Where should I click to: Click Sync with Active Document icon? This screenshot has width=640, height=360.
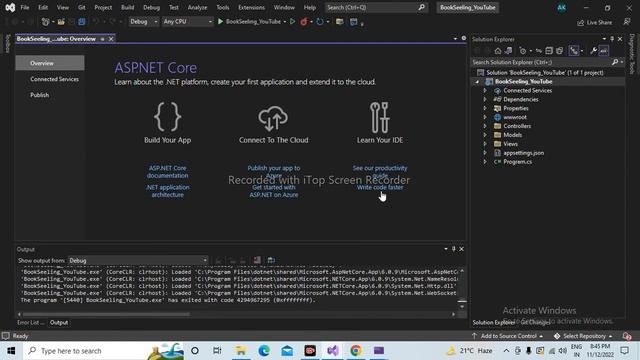[539, 51]
